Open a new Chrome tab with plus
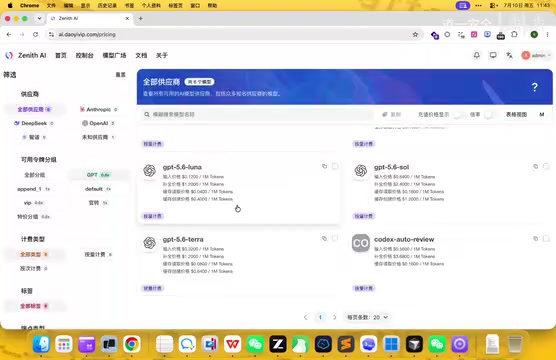Screen dimensions: 556x360 (140, 18)
